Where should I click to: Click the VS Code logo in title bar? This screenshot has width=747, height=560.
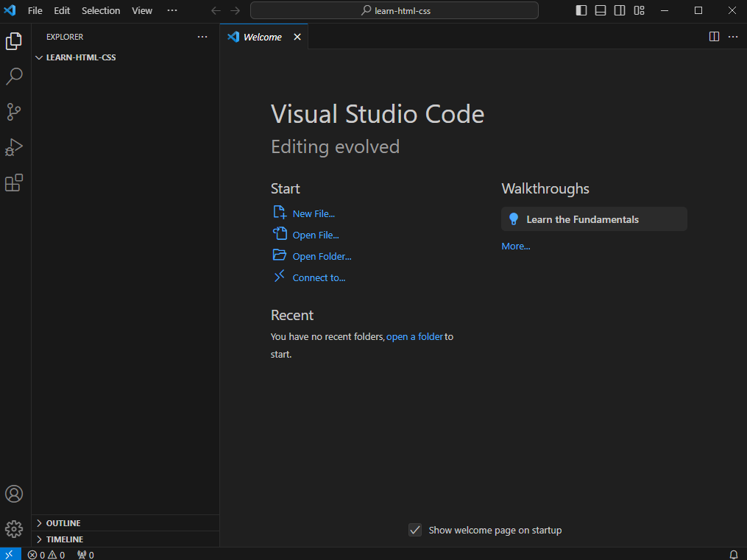[x=10, y=10]
